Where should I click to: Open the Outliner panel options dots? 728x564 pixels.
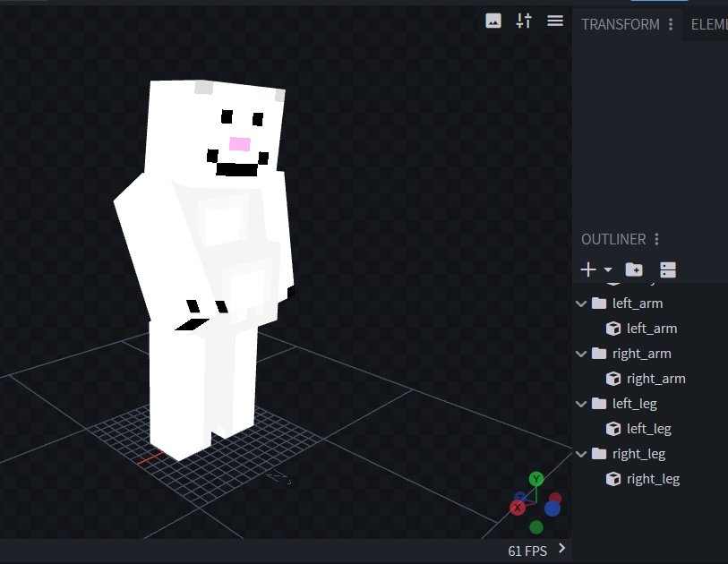[x=656, y=239]
